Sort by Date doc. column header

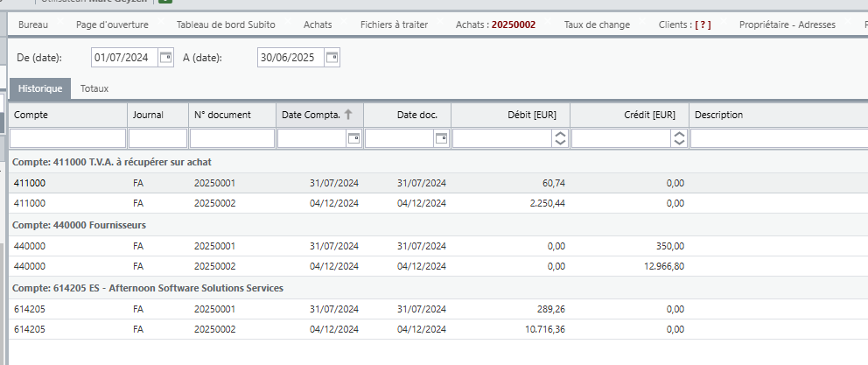pos(408,115)
